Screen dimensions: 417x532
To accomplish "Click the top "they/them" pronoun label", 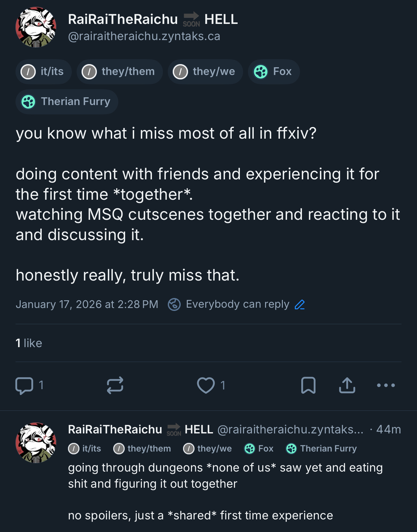I will (120, 72).
